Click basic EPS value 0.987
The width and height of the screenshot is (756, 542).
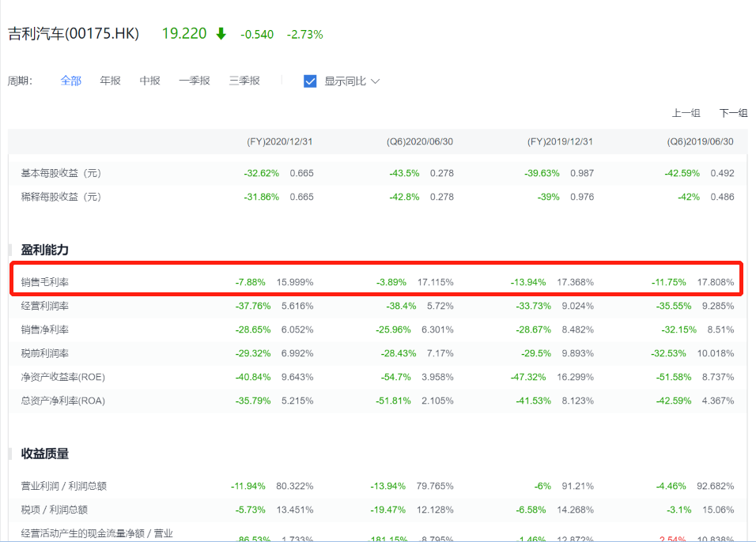(x=582, y=174)
